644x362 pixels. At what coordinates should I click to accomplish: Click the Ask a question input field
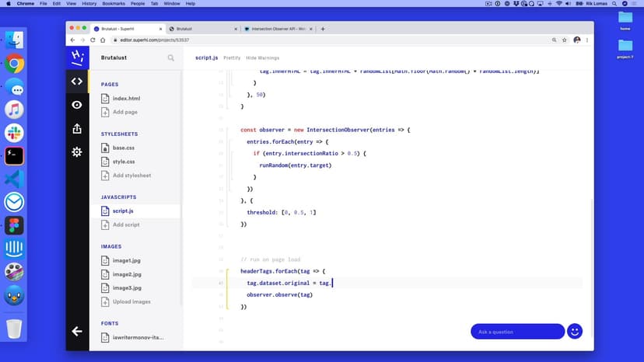coord(517,332)
